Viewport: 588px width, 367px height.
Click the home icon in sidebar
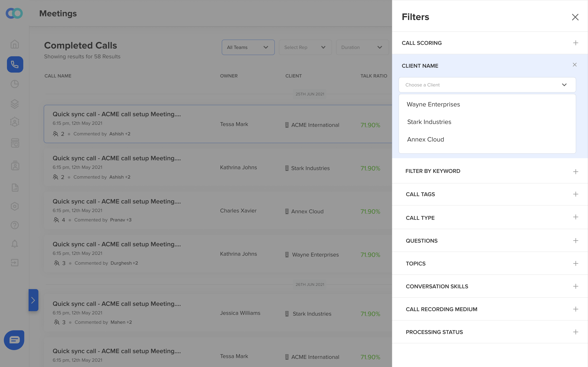15,44
